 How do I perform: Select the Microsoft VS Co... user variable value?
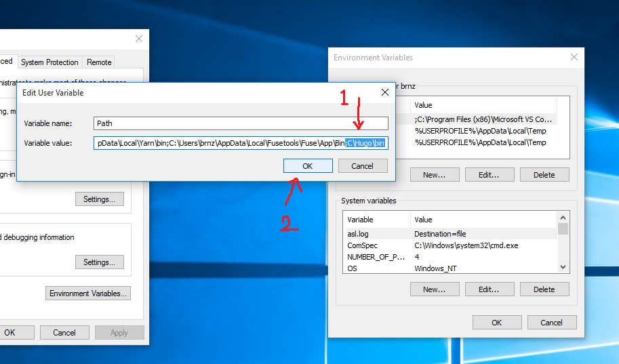[483, 119]
